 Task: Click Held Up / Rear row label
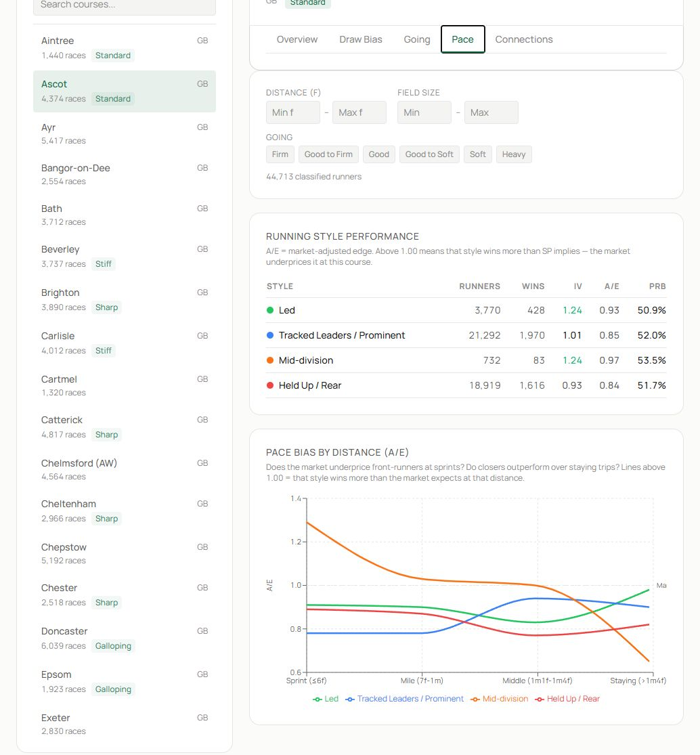pos(310,385)
